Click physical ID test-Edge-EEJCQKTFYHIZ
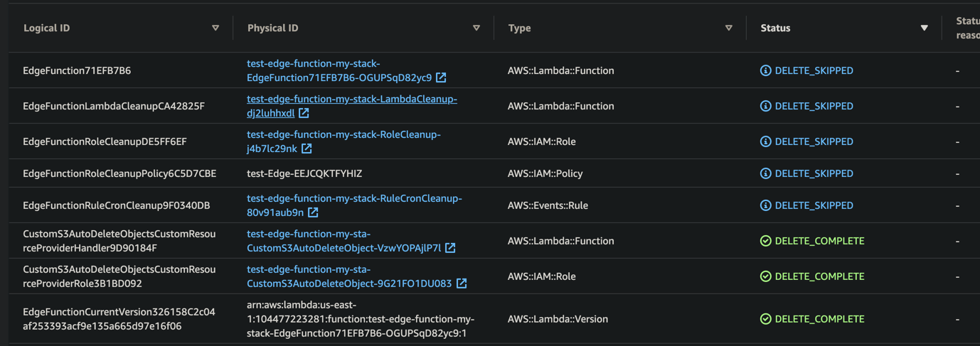 (x=304, y=173)
